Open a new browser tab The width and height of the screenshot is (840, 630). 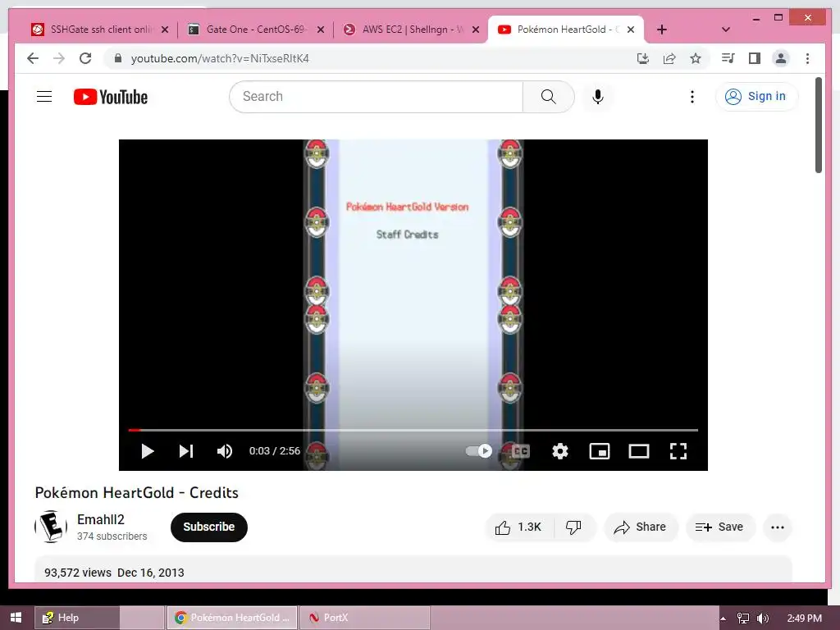pos(662,30)
